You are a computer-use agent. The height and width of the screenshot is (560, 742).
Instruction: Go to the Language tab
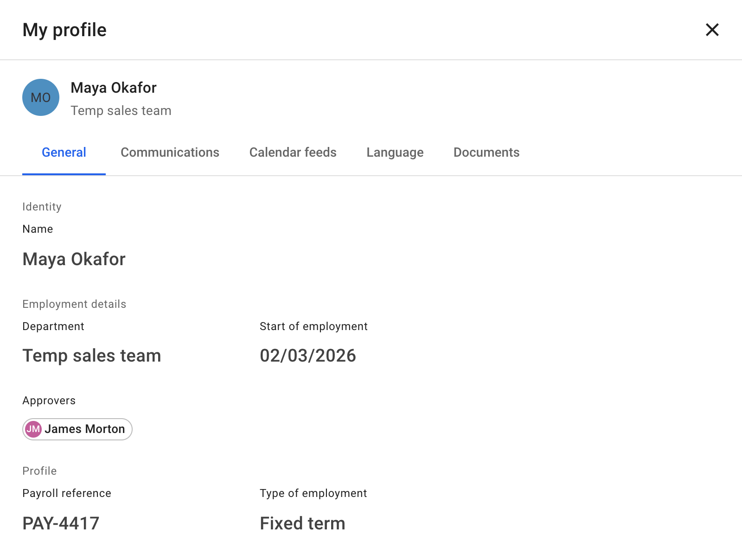pyautogui.click(x=395, y=153)
